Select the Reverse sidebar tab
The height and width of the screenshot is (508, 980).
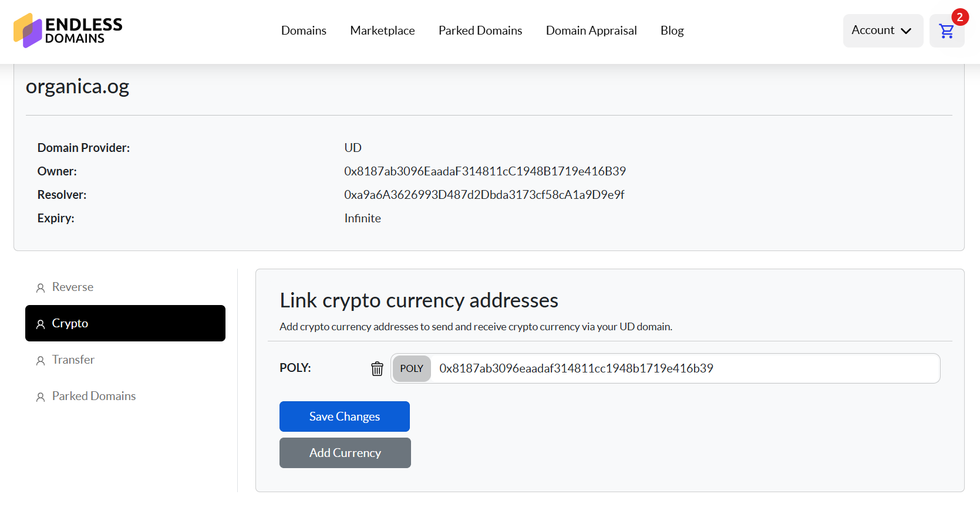[x=73, y=287]
